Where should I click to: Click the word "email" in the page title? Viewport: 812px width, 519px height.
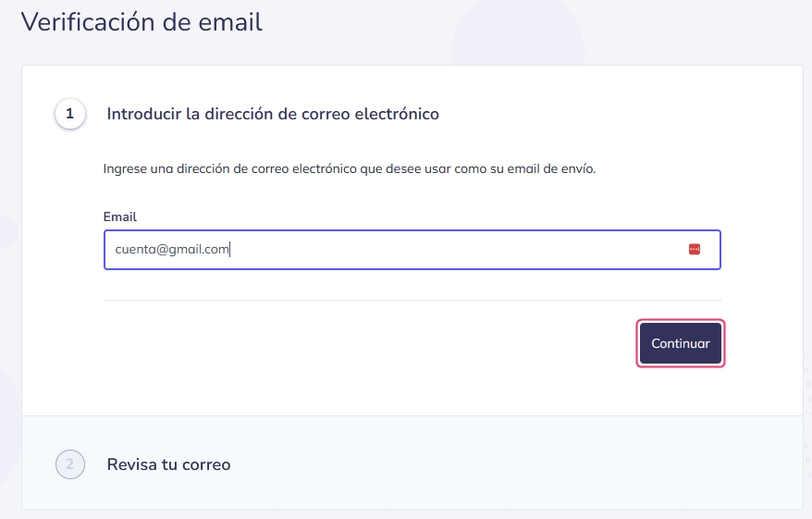(232, 21)
